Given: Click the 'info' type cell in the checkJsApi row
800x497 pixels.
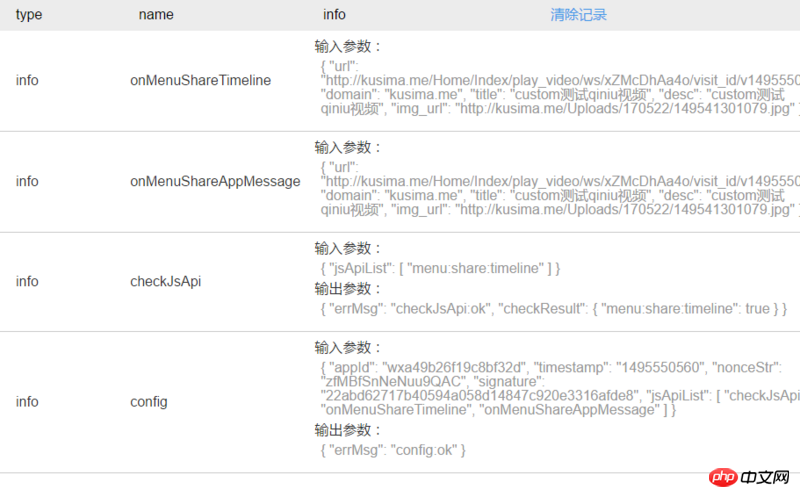Looking at the screenshot, I should coord(27,281).
